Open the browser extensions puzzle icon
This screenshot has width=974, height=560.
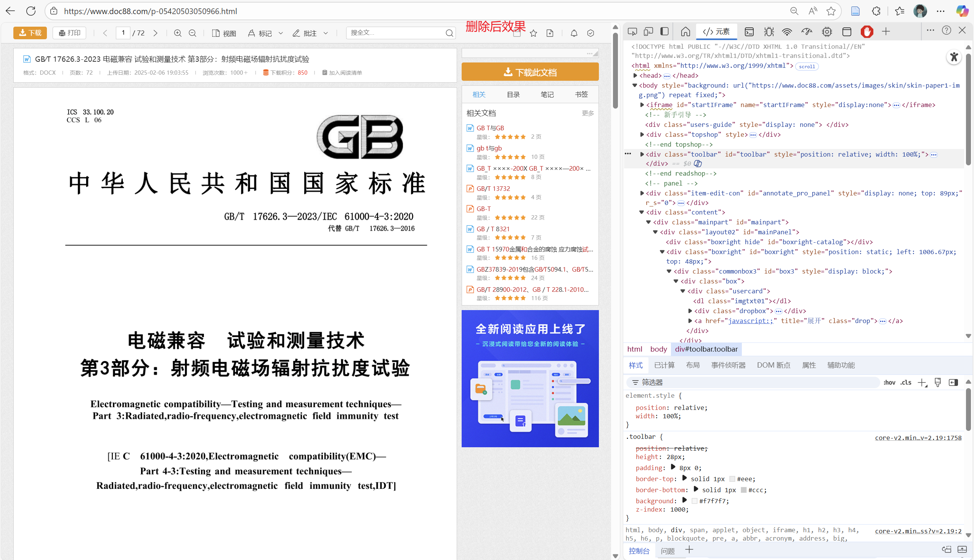tap(876, 11)
